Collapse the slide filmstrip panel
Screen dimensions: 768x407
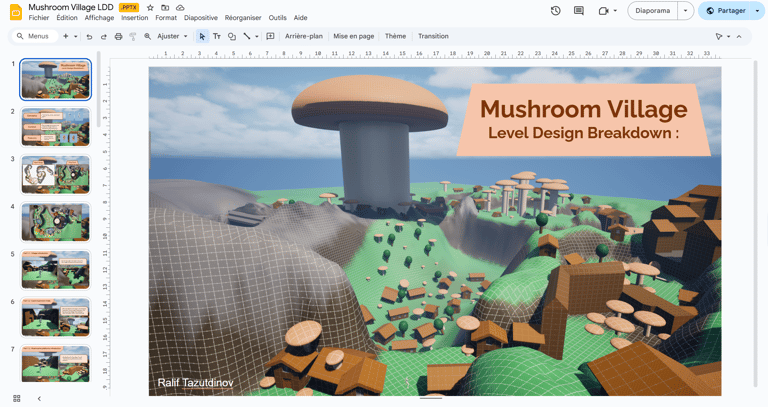click(39, 398)
